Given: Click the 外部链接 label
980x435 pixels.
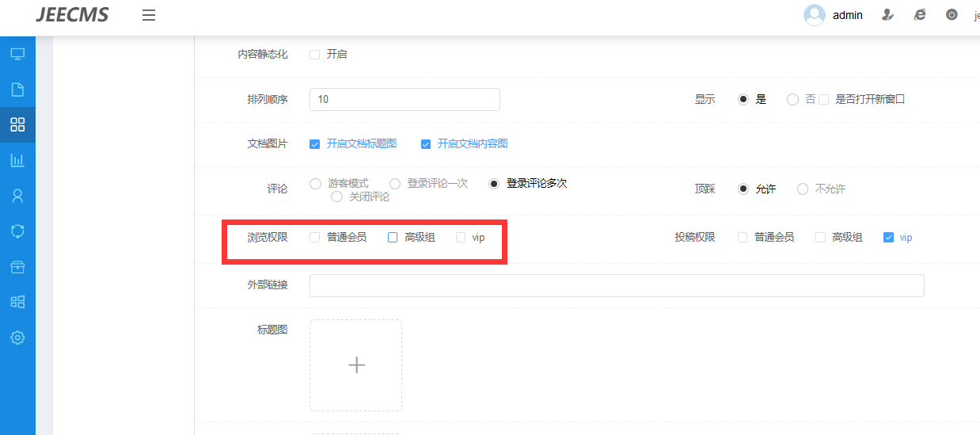Looking at the screenshot, I should [268, 285].
